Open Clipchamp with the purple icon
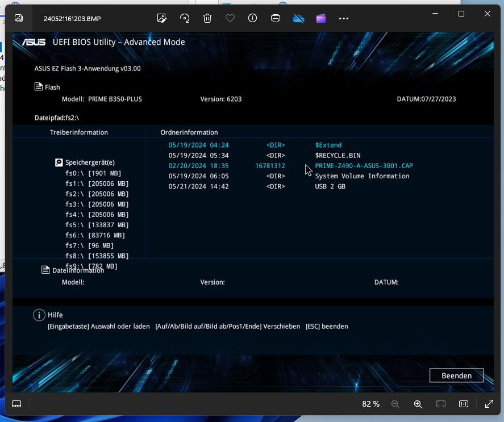The image size is (504, 422). pos(321,18)
